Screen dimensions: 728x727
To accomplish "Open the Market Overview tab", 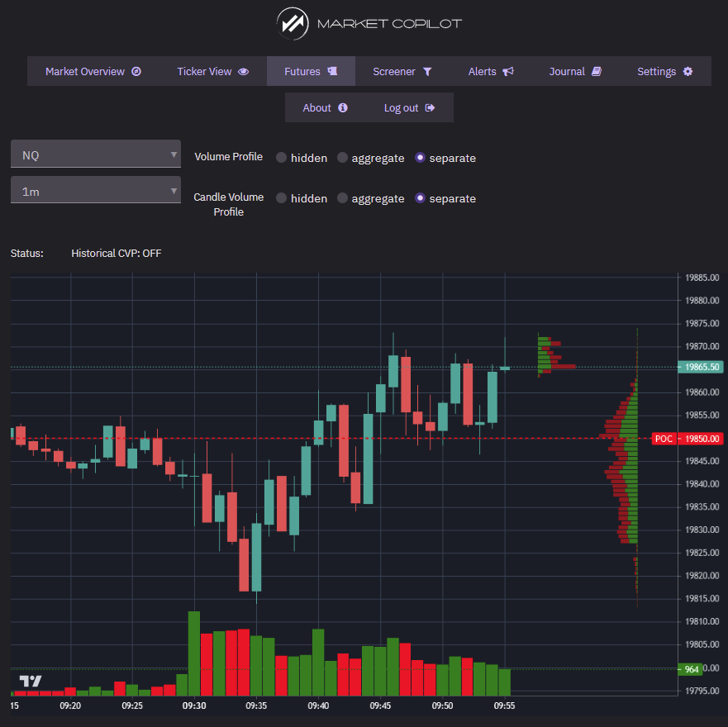I will pos(93,72).
